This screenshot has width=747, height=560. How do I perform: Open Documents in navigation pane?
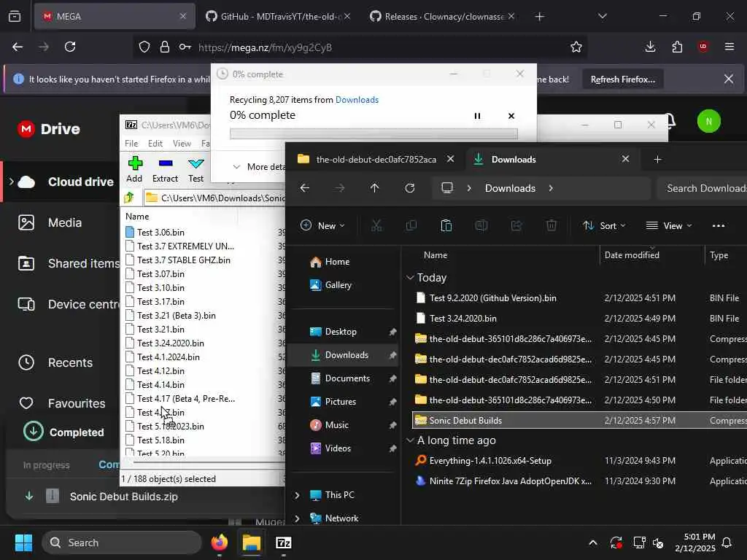coord(340,378)
